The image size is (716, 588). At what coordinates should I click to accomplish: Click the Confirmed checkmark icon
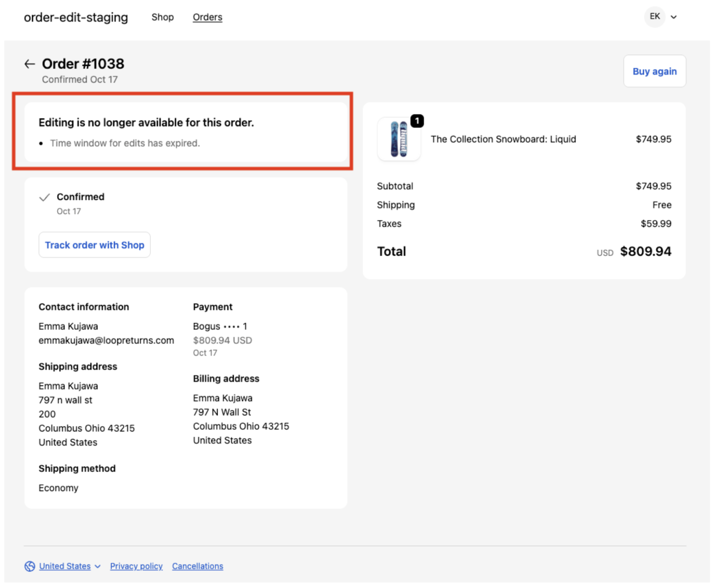pos(45,197)
